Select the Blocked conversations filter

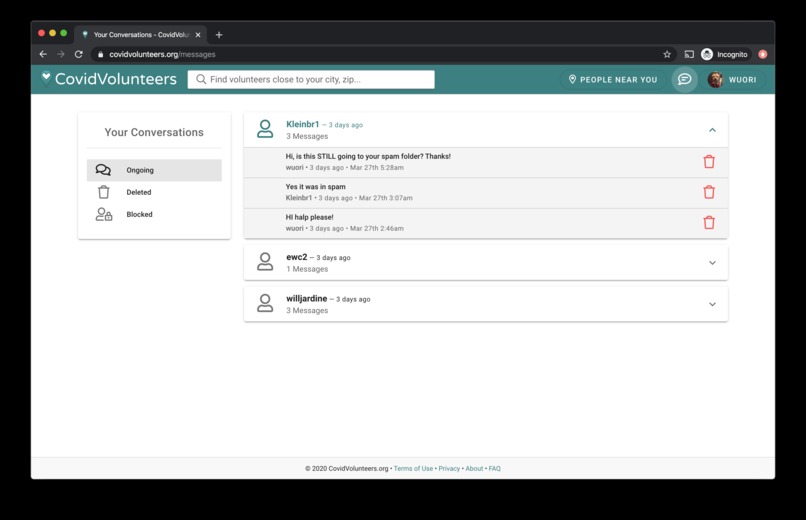tap(154, 214)
